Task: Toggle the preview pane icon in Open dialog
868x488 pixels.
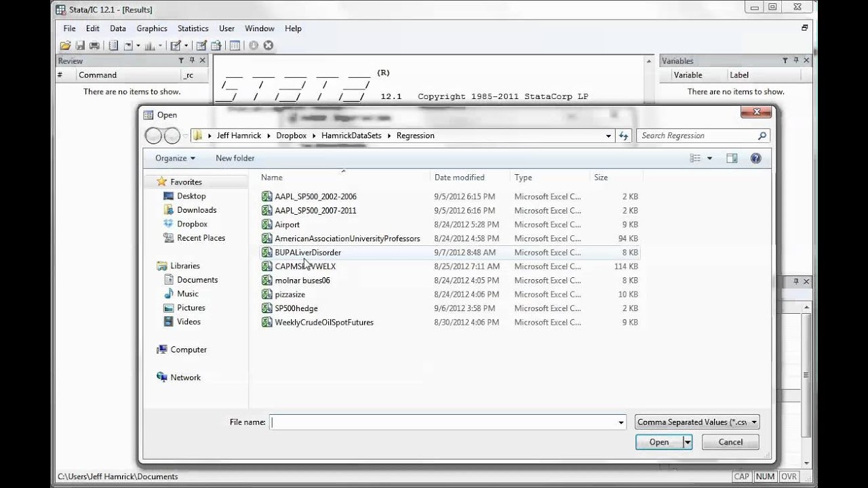Action: coord(732,158)
